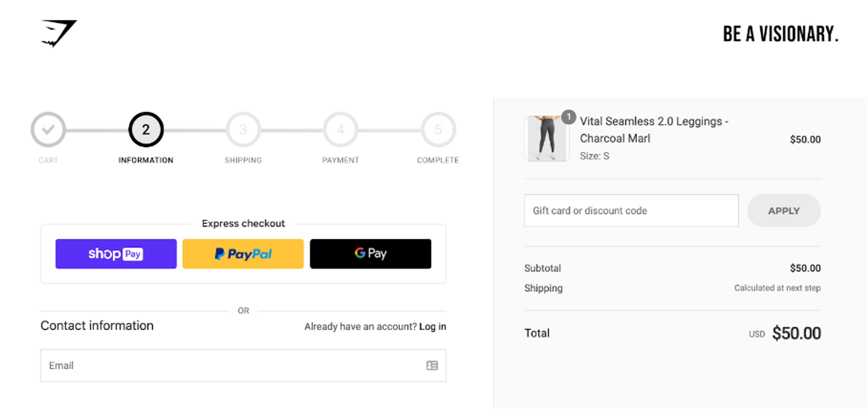Click step 2 Information circle
The height and width of the screenshot is (409, 868).
click(x=146, y=129)
